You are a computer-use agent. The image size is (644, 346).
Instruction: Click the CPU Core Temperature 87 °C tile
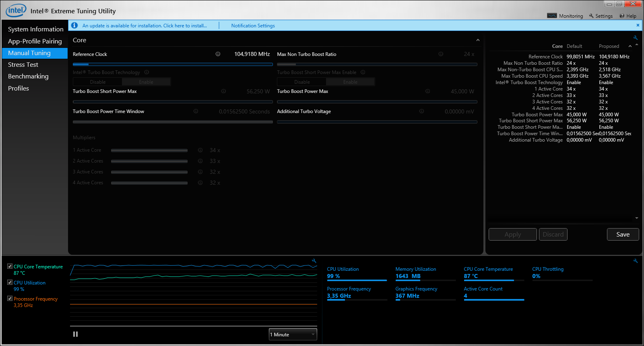pos(493,273)
